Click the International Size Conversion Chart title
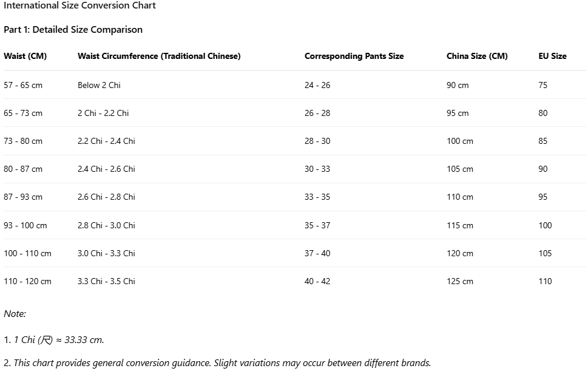588x374 pixels. [x=79, y=5]
